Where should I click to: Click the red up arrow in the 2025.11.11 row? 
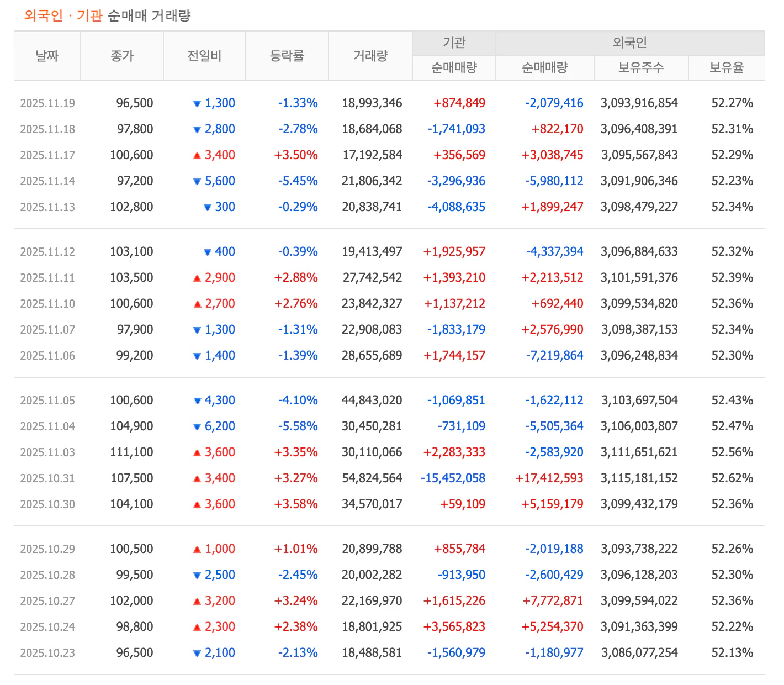point(197,278)
